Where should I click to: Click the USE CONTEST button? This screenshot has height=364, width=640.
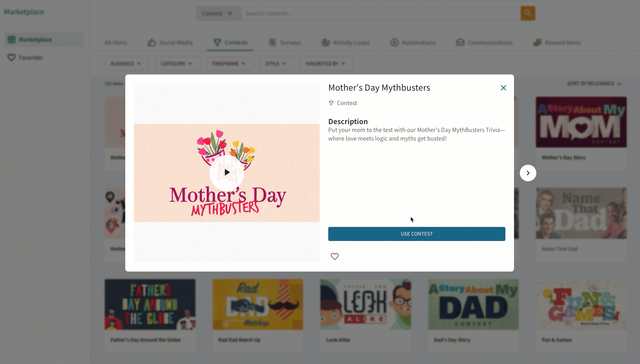coord(417,234)
